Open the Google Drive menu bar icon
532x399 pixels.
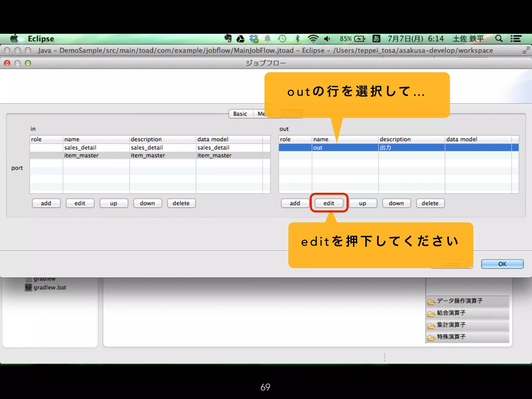[x=240, y=39]
